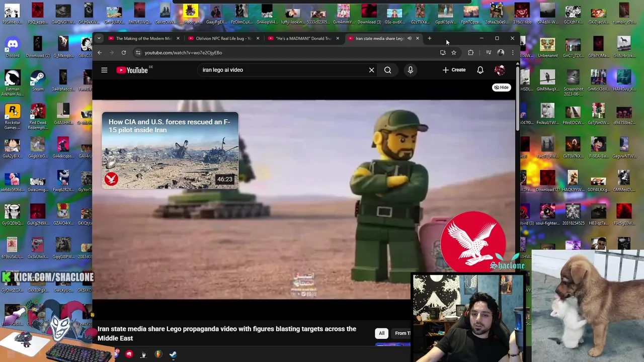Click the Steam icon in the taskbar
Screen dimensions: 644x362
tap(173, 354)
